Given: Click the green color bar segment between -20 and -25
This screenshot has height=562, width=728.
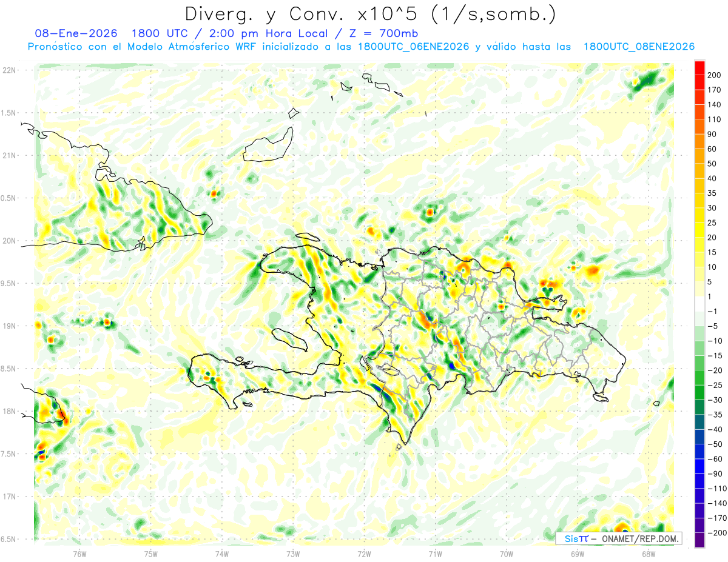Looking at the screenshot, I should click(x=699, y=377).
